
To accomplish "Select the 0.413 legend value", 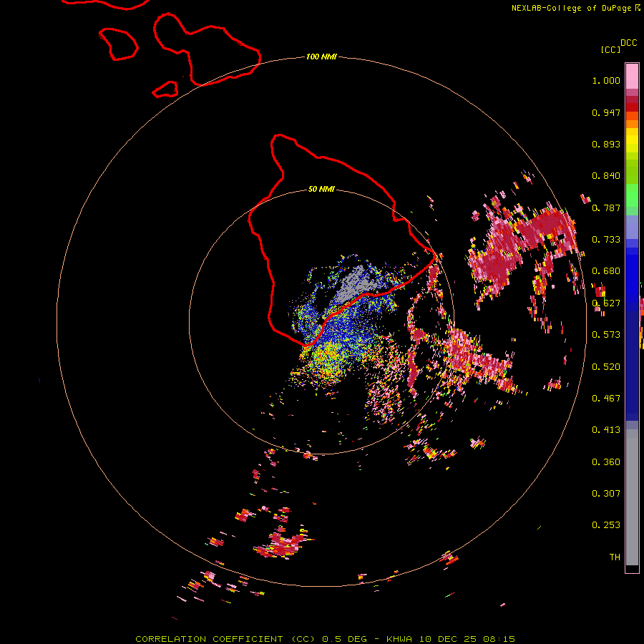I will tap(606, 430).
